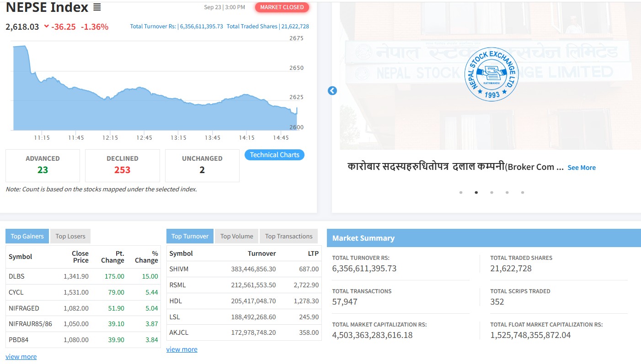Viewport: 641px width, 364px height.
Task: Click the total float market capitalization value
Action: click(x=530, y=335)
